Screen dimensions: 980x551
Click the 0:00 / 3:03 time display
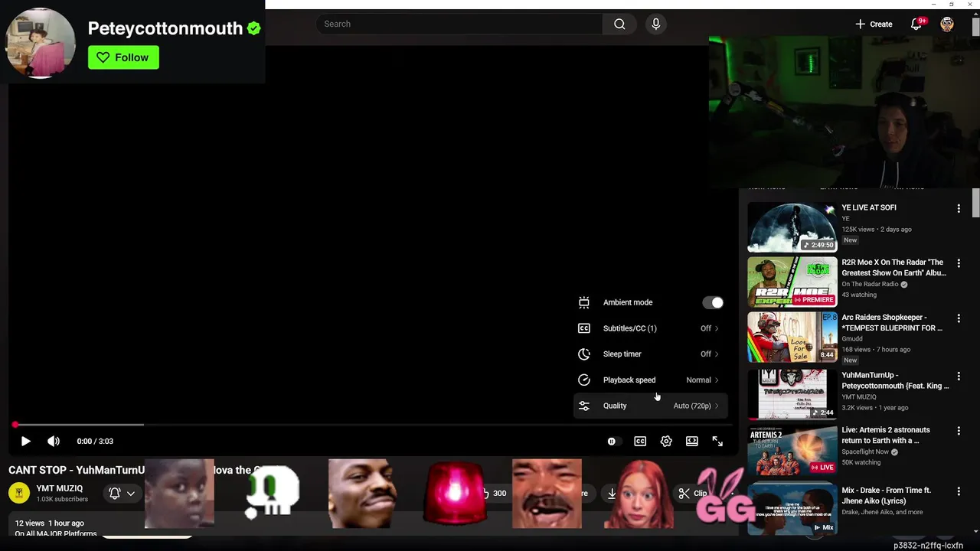point(95,441)
